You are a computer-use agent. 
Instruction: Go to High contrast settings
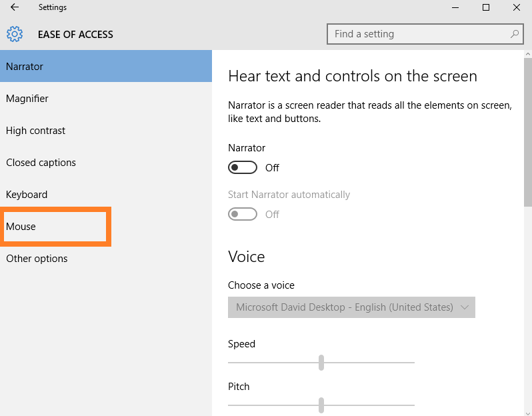(36, 131)
